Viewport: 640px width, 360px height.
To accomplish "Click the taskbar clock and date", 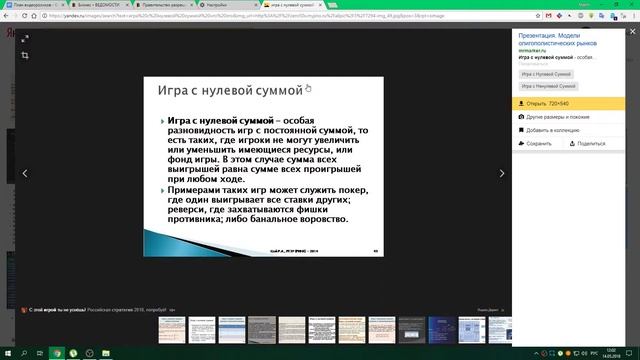I will [611, 353].
